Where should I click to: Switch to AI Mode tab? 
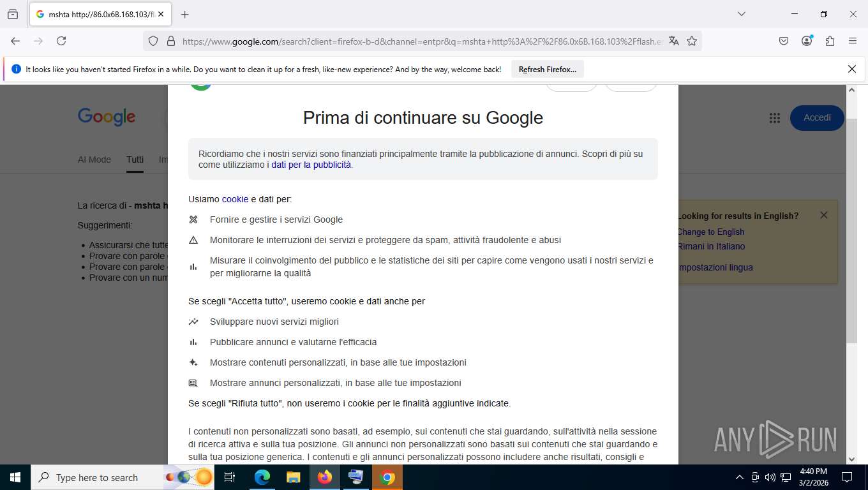94,160
